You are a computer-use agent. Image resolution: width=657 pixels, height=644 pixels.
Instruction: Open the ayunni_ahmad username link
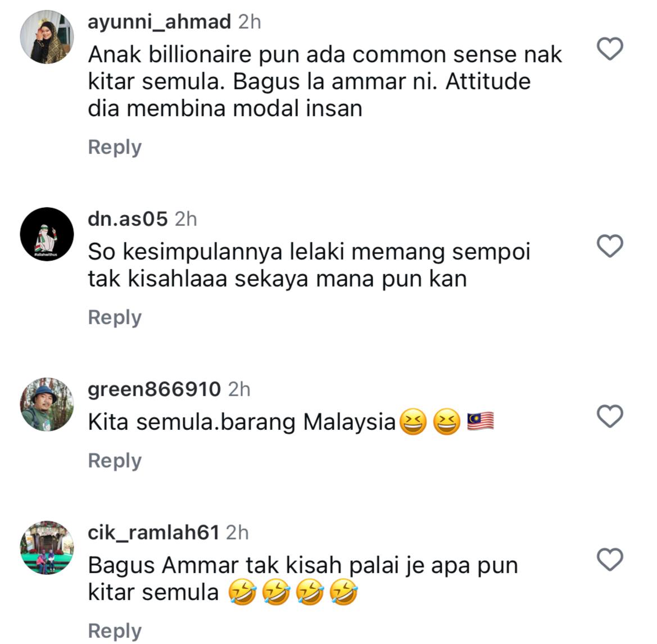click(x=159, y=22)
